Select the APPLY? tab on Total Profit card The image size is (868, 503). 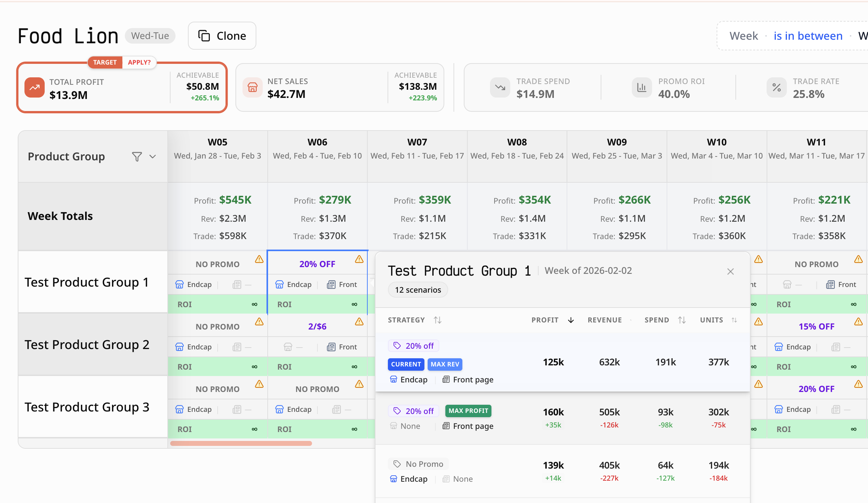[139, 62]
